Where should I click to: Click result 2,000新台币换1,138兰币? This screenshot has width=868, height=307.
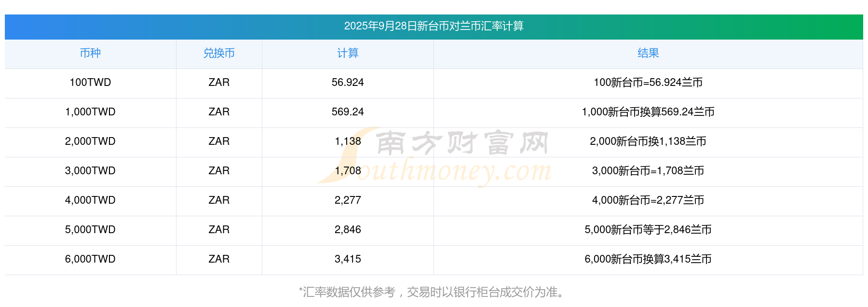648,141
